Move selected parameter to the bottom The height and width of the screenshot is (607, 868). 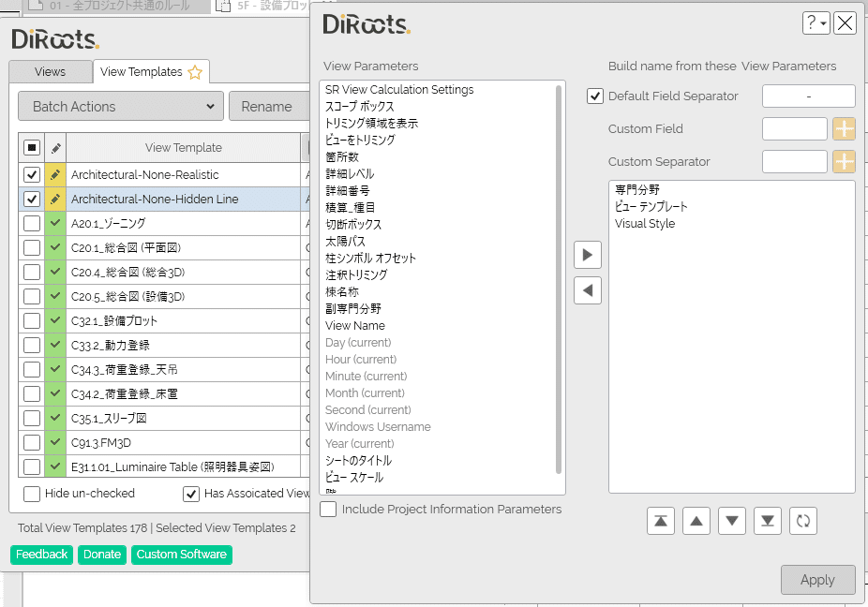767,520
